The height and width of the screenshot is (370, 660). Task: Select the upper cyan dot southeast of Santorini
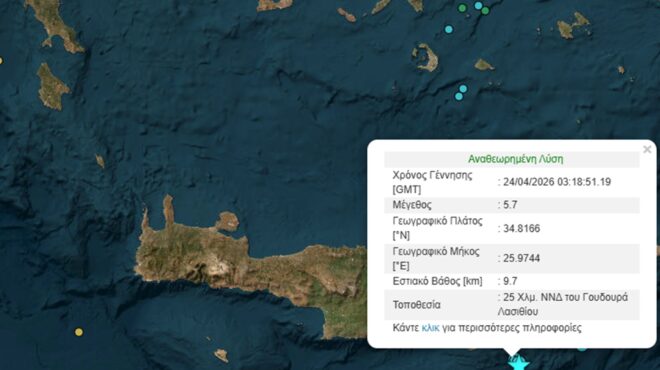[463, 89]
